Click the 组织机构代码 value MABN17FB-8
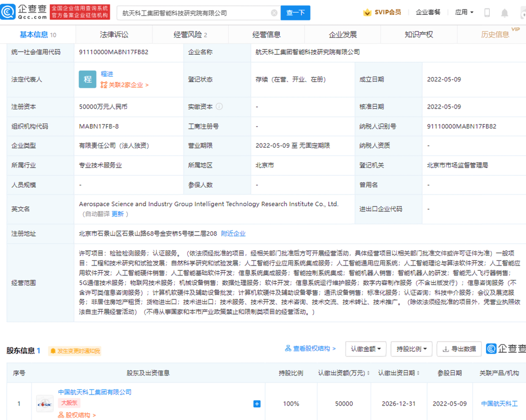Viewport: 526px width, 420px height. tap(99, 126)
